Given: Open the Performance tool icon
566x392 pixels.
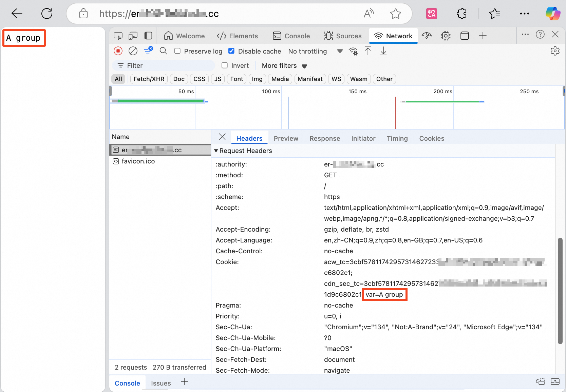Looking at the screenshot, I should point(427,36).
